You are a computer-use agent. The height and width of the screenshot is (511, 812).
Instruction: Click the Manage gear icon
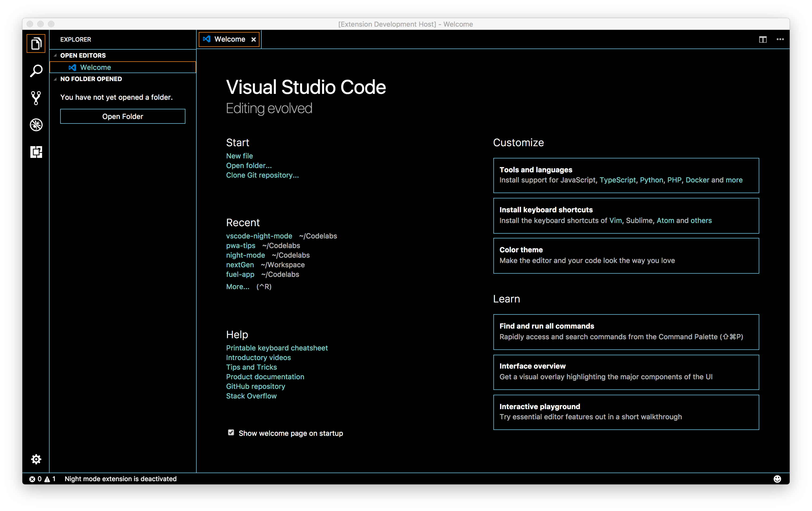(x=36, y=459)
